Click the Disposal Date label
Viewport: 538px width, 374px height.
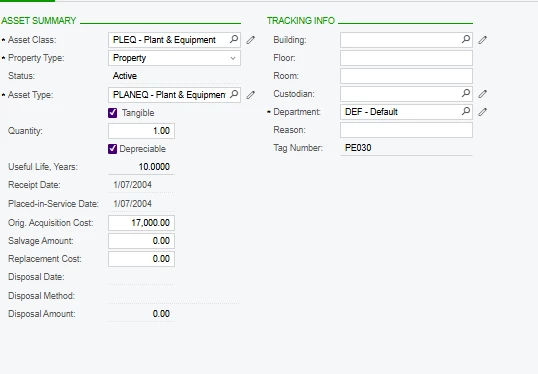[x=36, y=277]
